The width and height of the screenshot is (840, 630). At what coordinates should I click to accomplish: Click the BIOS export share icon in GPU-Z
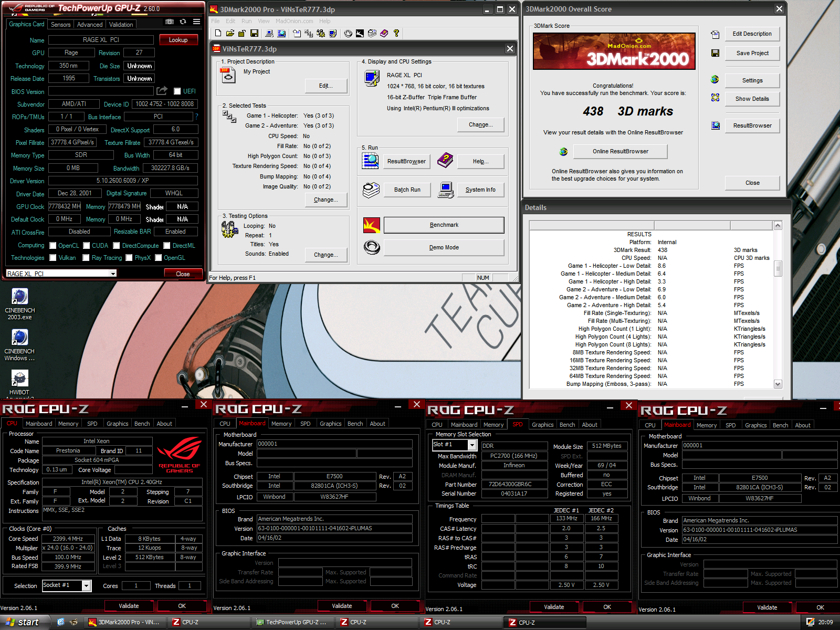tap(162, 91)
